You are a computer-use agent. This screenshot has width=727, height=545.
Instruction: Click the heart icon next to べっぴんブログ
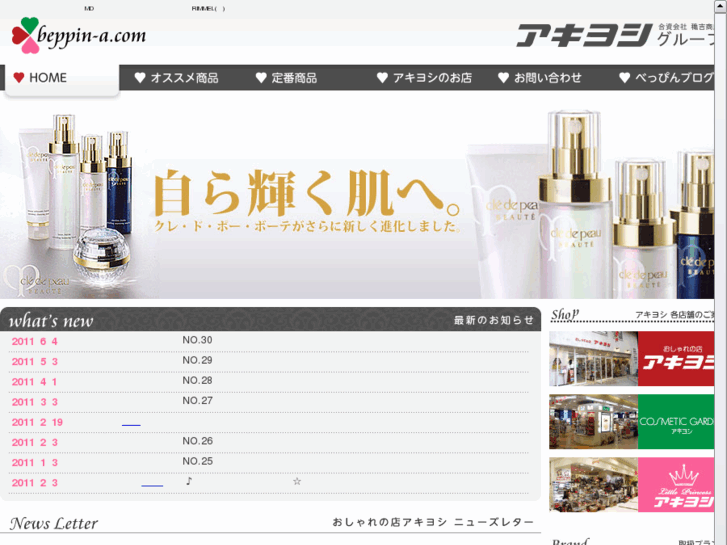625,78
